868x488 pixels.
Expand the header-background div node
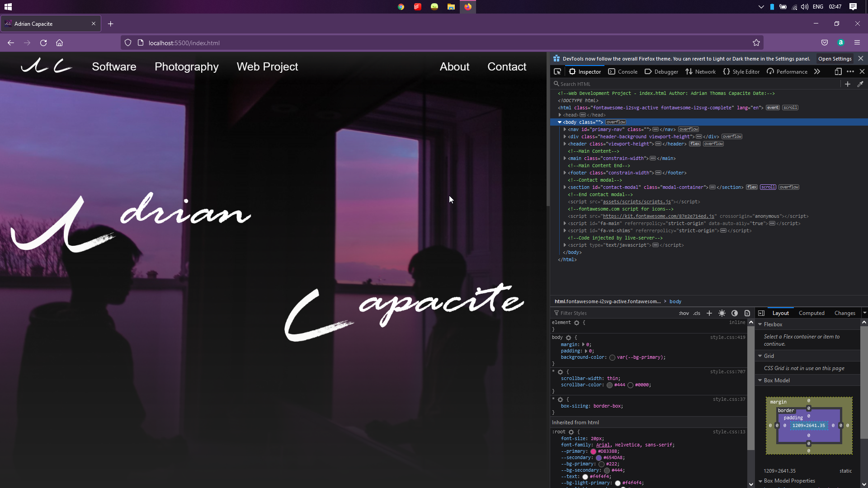click(x=565, y=137)
